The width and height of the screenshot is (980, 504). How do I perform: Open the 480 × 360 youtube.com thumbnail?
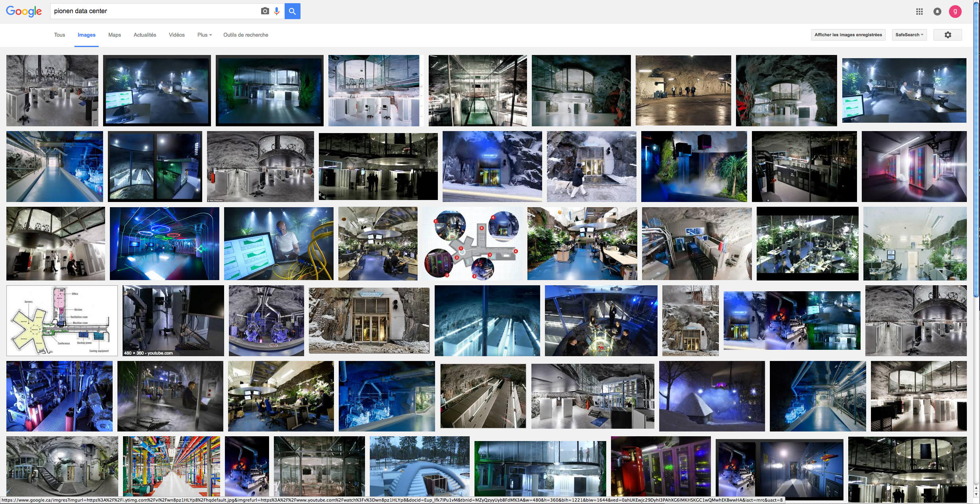coord(173,320)
